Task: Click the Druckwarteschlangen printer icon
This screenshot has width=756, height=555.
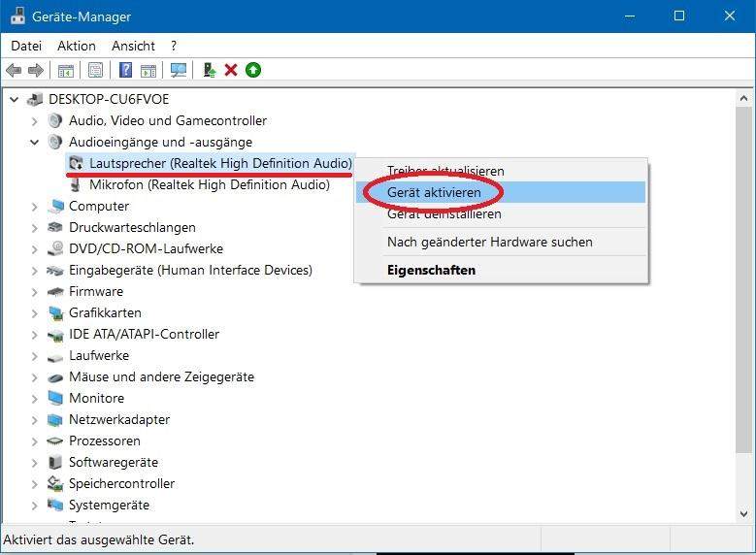Action: pyautogui.click(x=55, y=227)
